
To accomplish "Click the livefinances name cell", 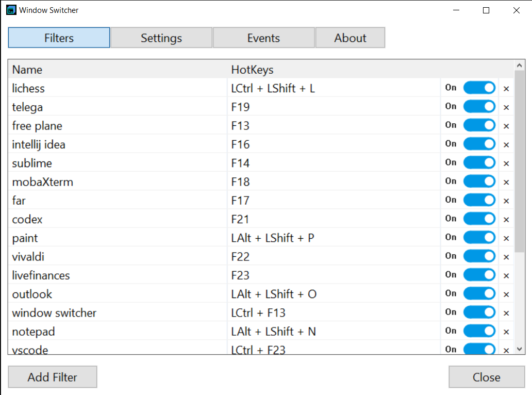I will [x=118, y=275].
